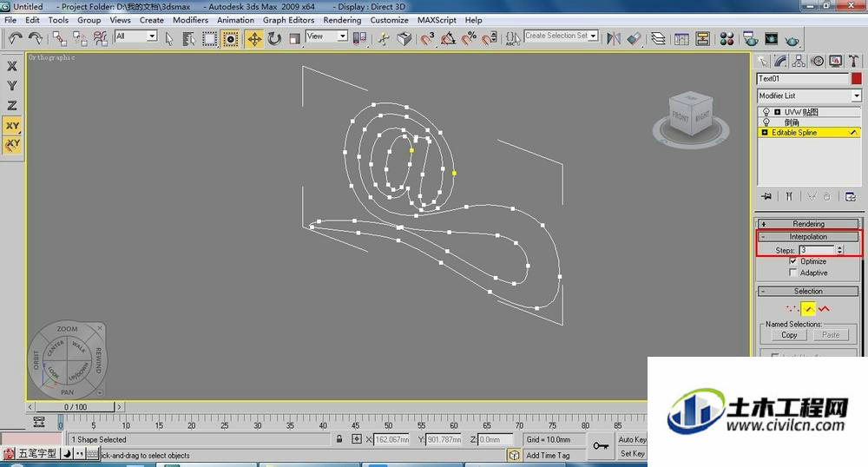Open the MAXScript menu

point(437,20)
